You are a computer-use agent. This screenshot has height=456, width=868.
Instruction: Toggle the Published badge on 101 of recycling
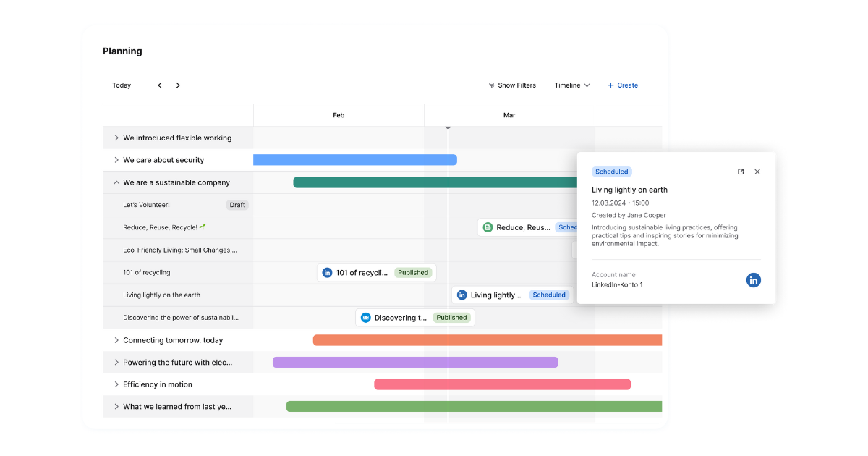click(x=413, y=272)
